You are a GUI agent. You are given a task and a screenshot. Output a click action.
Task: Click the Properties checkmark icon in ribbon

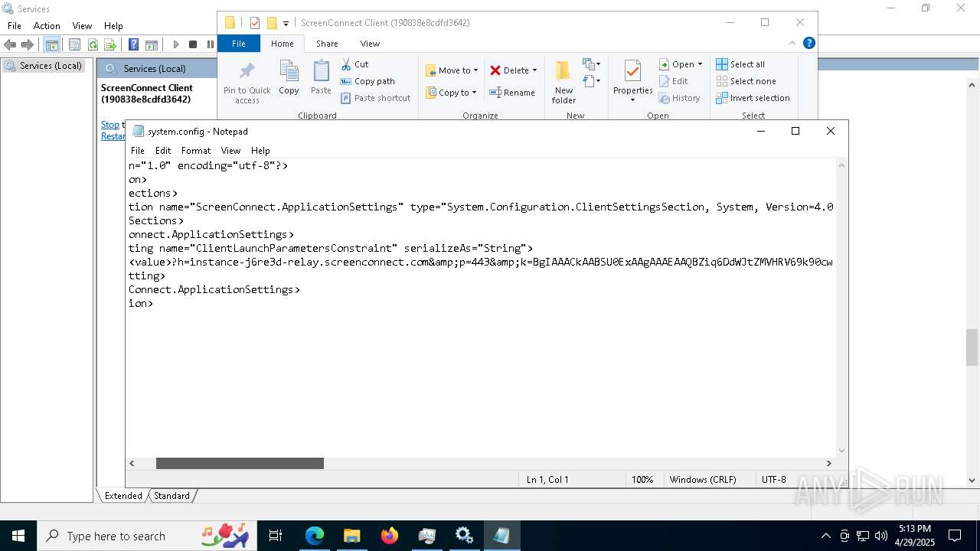pos(632,72)
